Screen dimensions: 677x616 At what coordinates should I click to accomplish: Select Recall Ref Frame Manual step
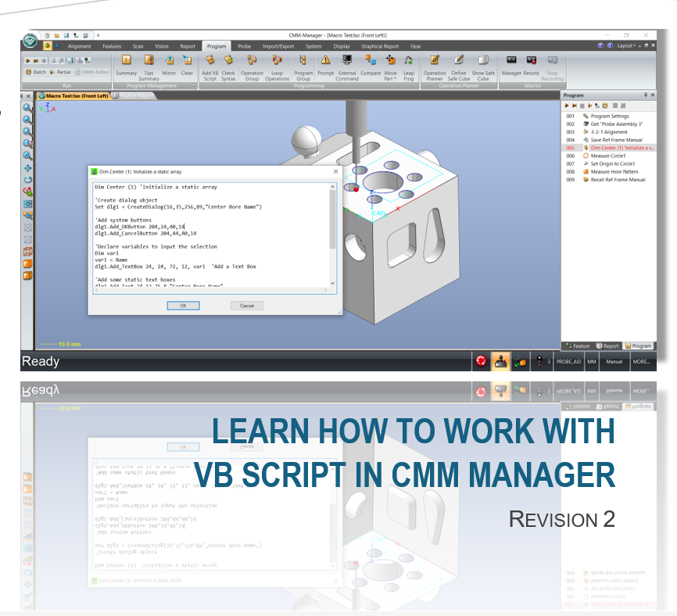pos(609,180)
